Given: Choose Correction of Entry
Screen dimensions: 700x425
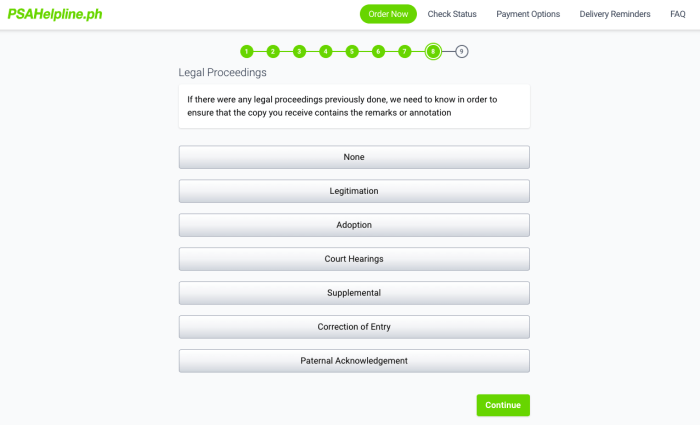Looking at the screenshot, I should point(354,327).
